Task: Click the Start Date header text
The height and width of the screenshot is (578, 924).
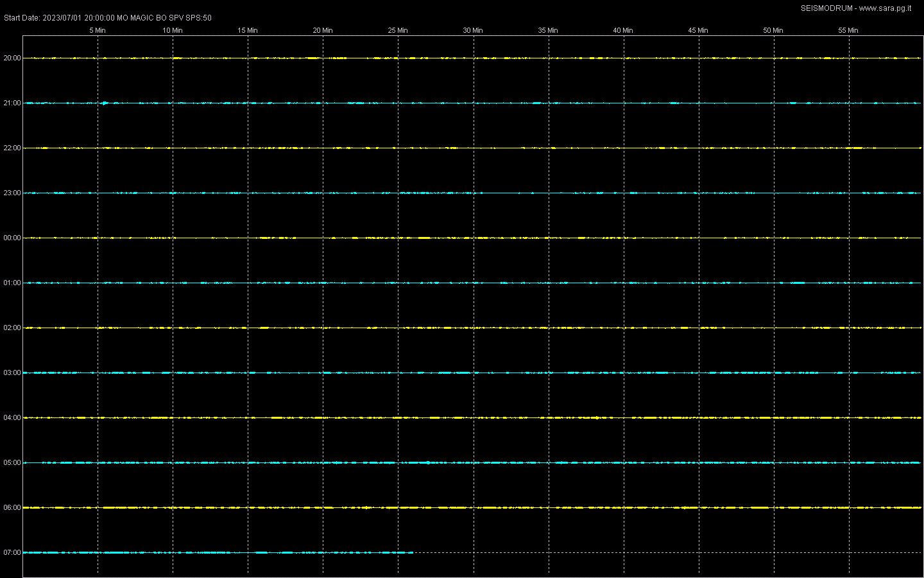Action: 108,18
